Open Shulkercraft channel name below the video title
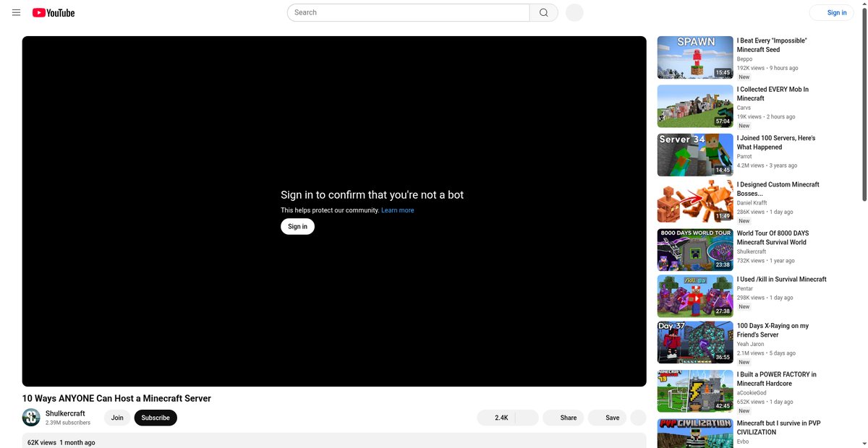Screen dimensions: 868x448 (65, 413)
